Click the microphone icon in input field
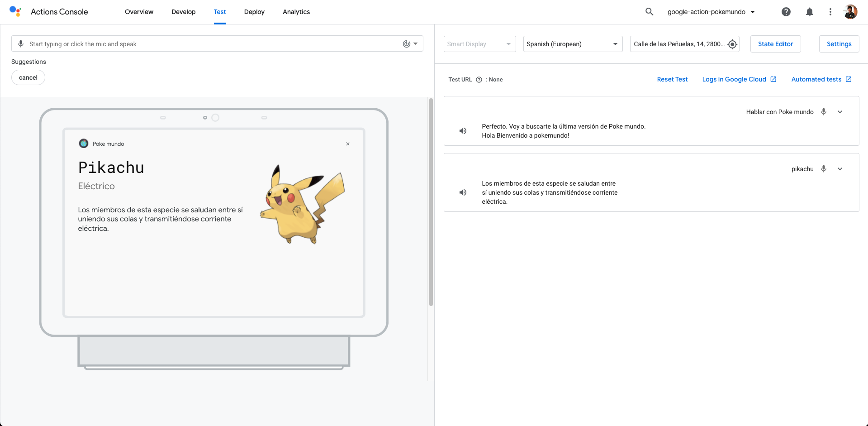Screen dimensions: 868x426 (x=21, y=44)
